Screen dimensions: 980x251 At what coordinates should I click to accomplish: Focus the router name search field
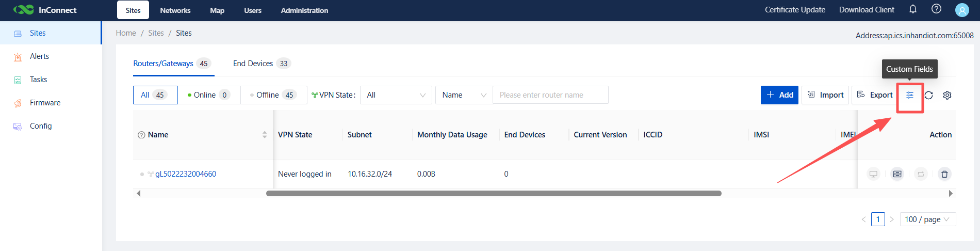tap(550, 95)
